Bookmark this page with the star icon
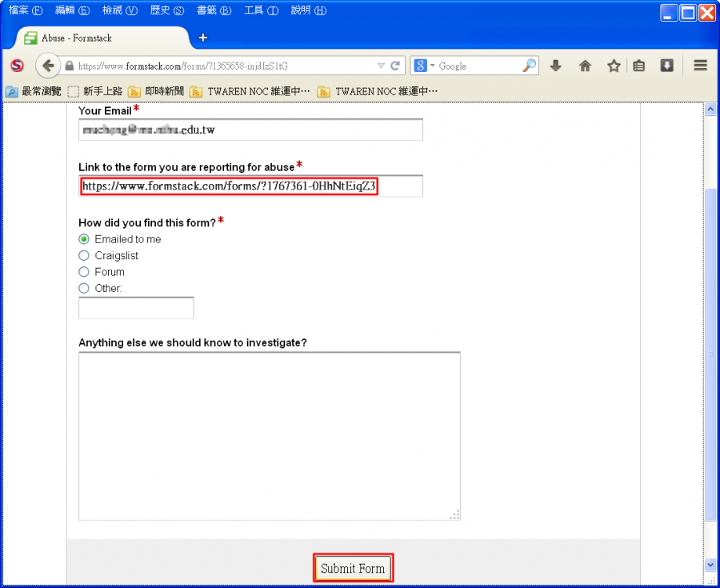 (x=614, y=66)
